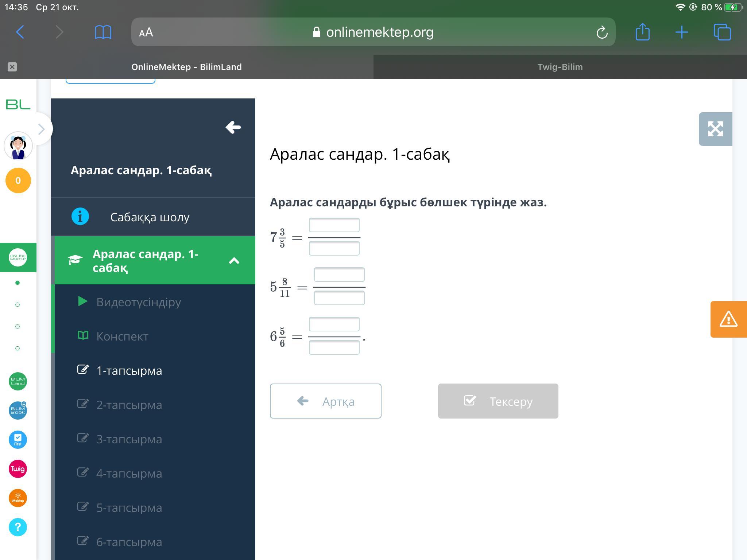Screen dimensions: 747x560
Task: Open the Bilim Book icon
Action: 18,411
